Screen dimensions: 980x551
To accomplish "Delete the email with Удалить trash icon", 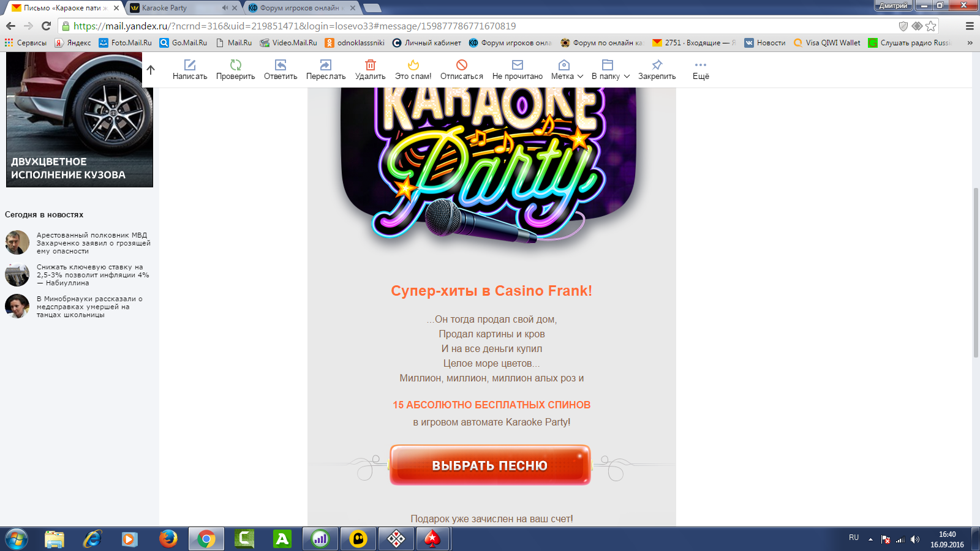I will (371, 65).
